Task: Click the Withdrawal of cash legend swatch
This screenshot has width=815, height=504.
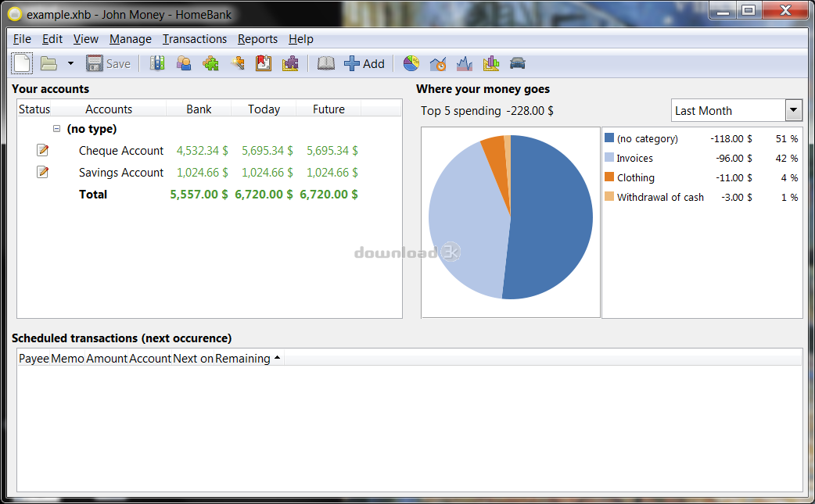Action: (609, 196)
